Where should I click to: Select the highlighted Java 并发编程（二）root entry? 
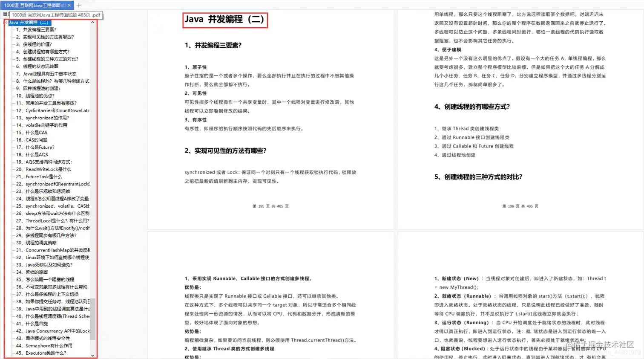tap(30, 22)
